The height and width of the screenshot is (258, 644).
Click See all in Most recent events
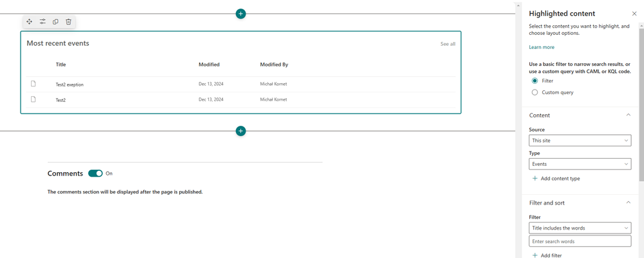pos(447,44)
